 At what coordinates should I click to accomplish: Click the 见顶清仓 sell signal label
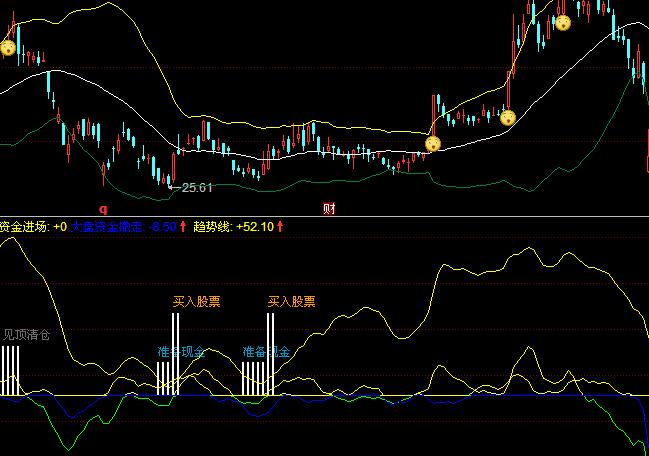(26, 335)
